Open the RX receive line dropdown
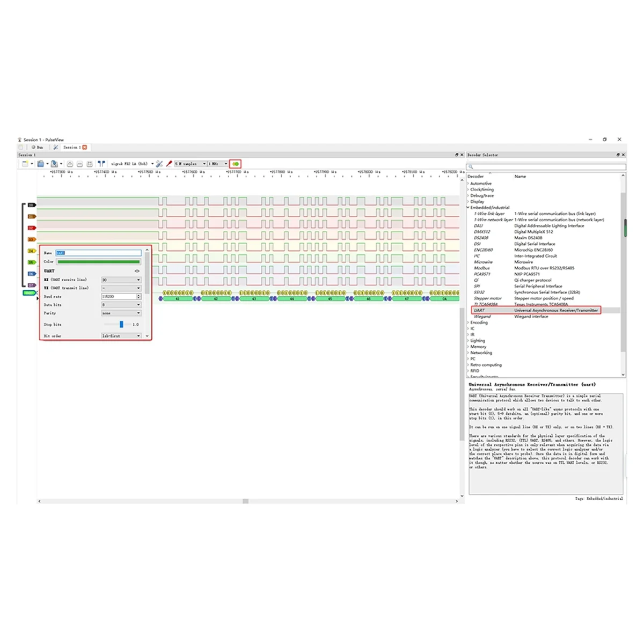This screenshot has height=644, width=644. pyautogui.click(x=121, y=280)
